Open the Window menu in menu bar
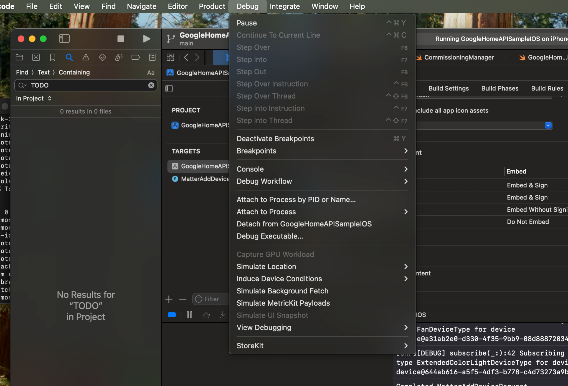 325,7
